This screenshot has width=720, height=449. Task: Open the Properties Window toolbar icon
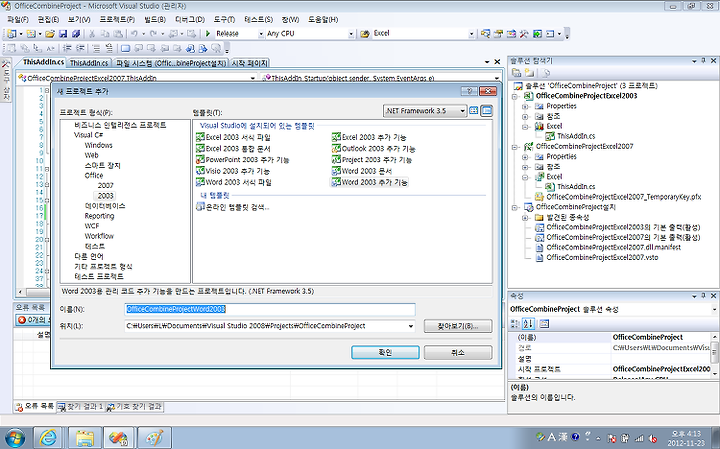pyautogui.click(x=498, y=34)
